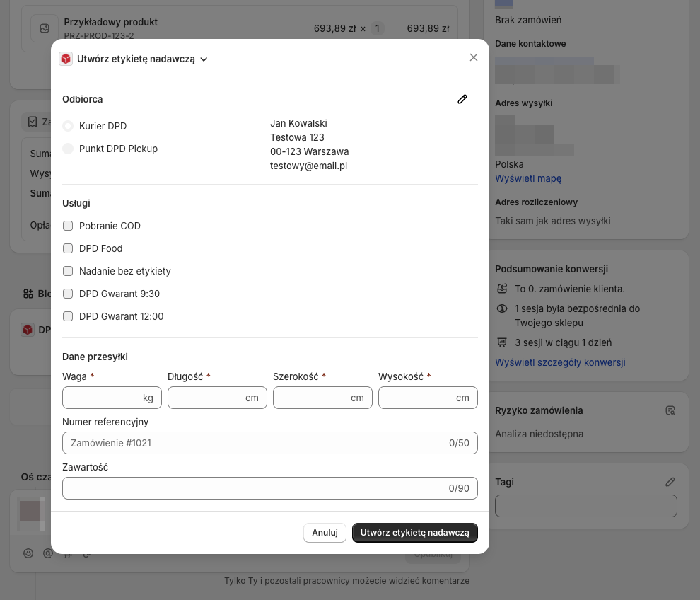The height and width of the screenshot is (600, 700).
Task: Tick the DPD Food checkbox
Action: (68, 248)
